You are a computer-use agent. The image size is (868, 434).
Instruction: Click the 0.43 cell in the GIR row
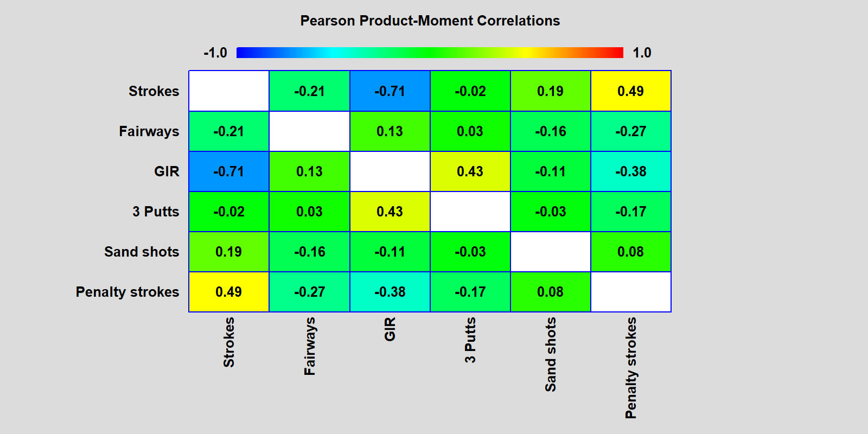[470, 171]
